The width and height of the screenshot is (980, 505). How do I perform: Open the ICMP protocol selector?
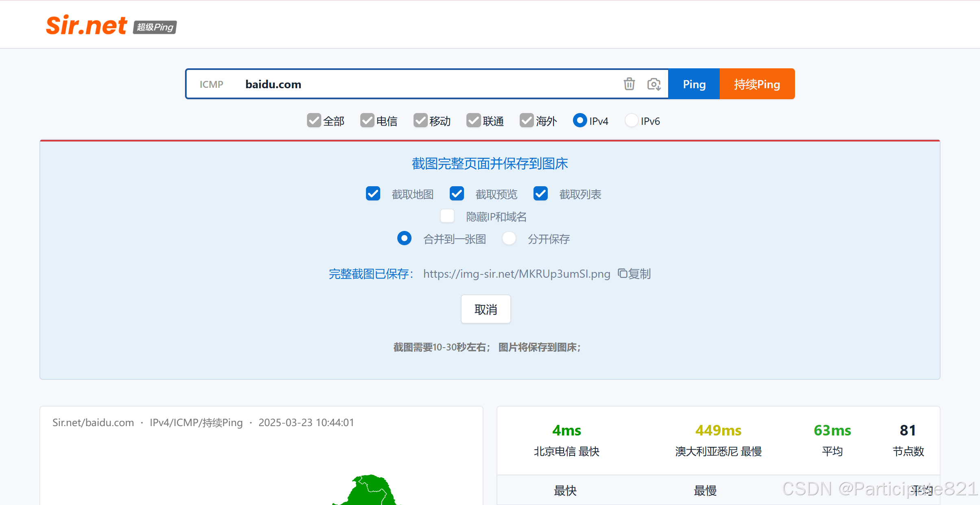click(211, 84)
